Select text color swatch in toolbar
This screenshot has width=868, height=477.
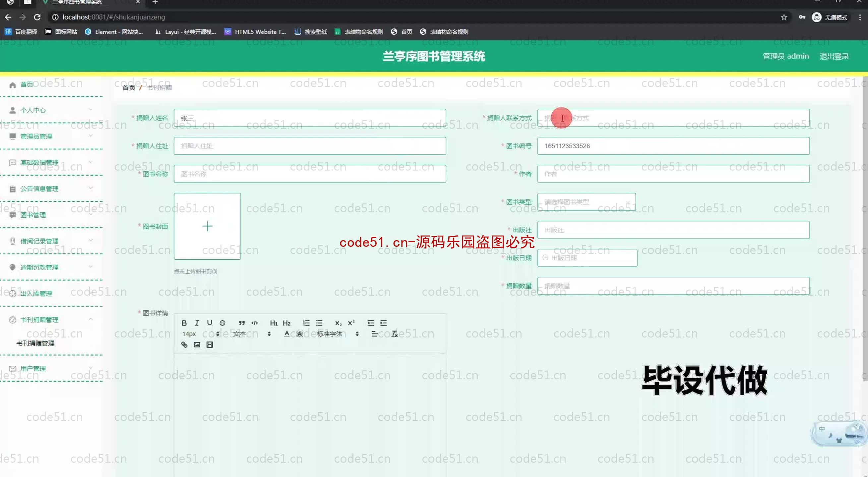[x=287, y=334]
